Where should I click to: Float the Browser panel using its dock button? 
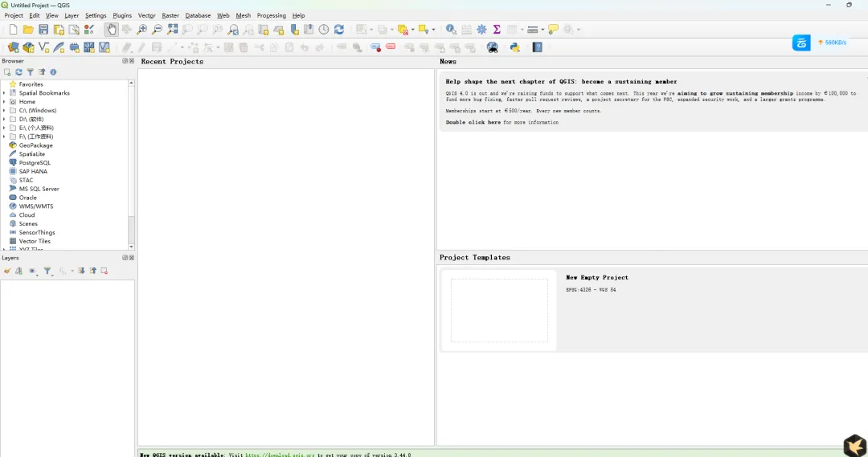pyautogui.click(x=125, y=61)
